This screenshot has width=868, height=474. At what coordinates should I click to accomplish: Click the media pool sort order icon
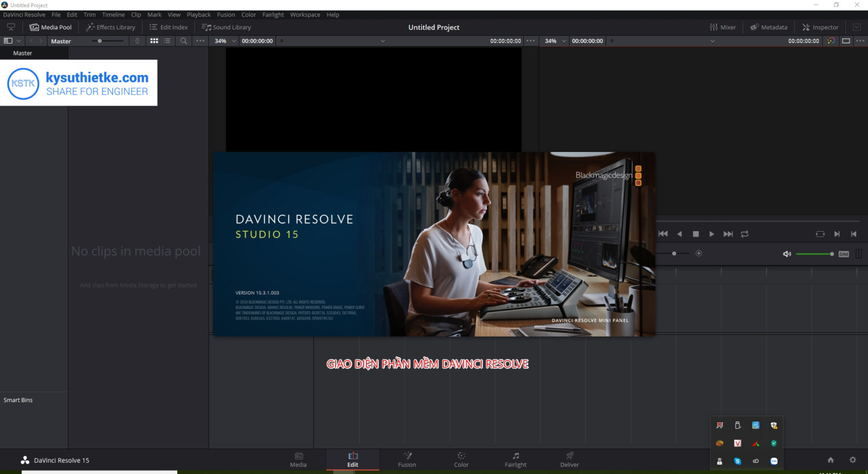[x=137, y=41]
